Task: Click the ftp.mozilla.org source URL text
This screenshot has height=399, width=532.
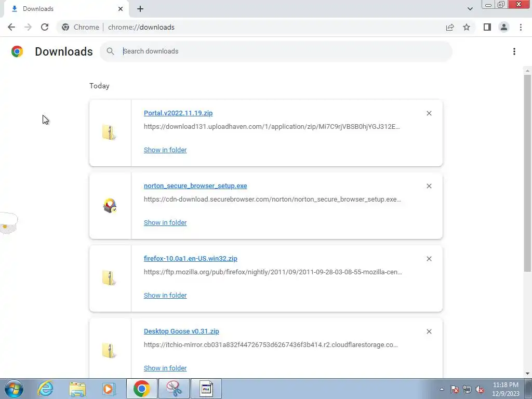Action: point(273,272)
